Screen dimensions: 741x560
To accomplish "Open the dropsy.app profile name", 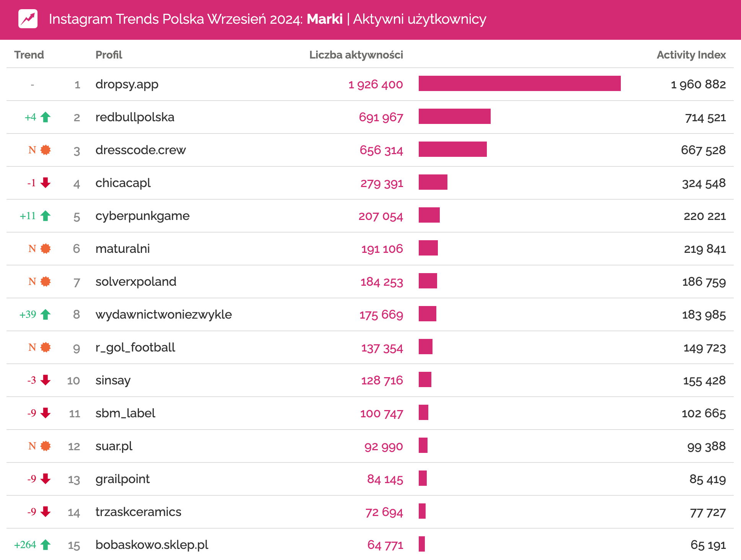I will click(x=127, y=85).
